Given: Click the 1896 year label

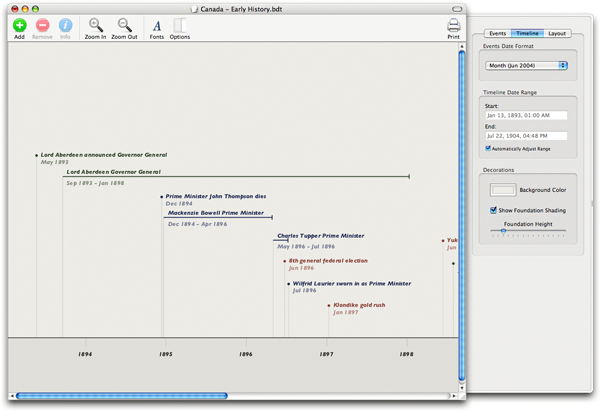Looking at the screenshot, I should pos(246,354).
